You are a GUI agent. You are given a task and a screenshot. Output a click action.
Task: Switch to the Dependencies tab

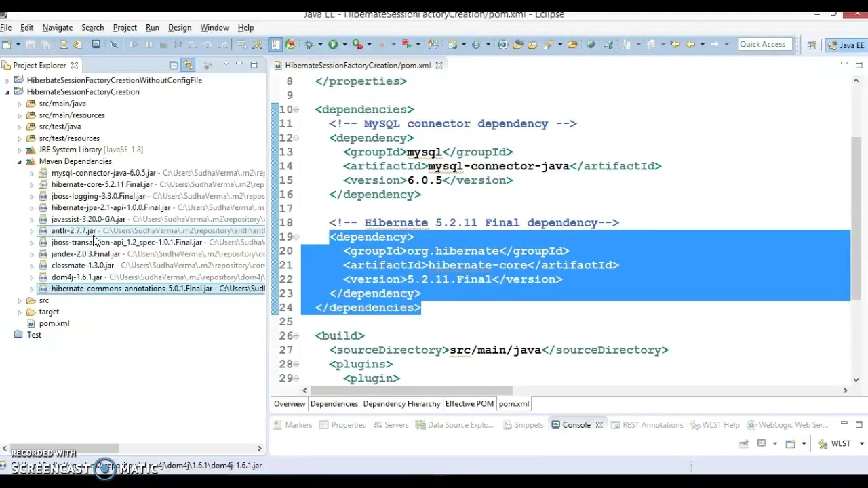pyautogui.click(x=334, y=404)
